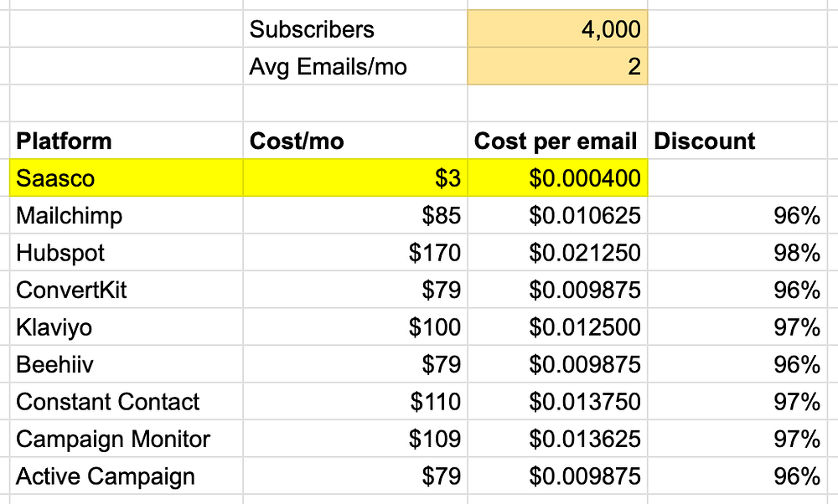
Task: Select the Platform column header
Action: pyautogui.click(x=127, y=141)
